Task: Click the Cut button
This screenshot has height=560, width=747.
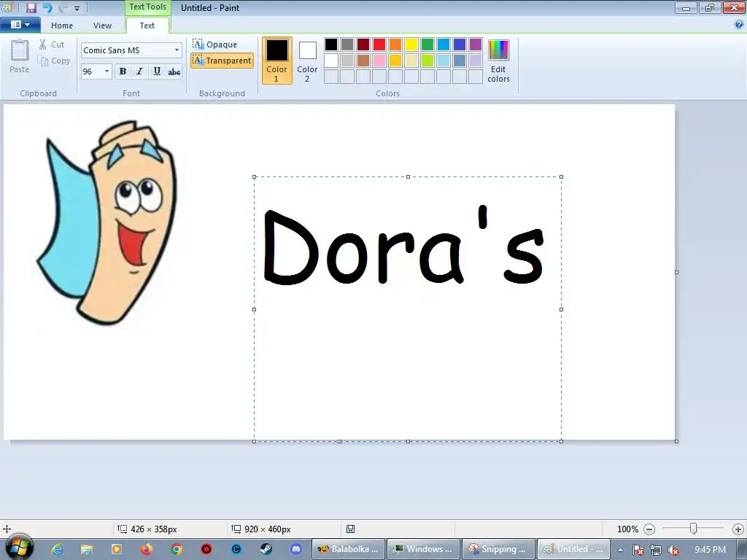Action: (x=52, y=44)
